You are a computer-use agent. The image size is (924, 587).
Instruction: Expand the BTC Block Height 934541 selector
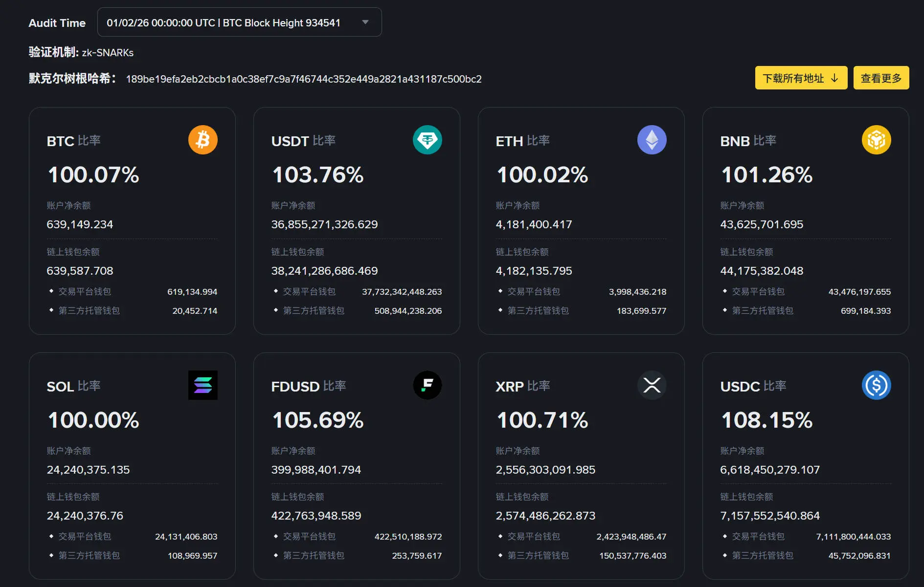364,22
